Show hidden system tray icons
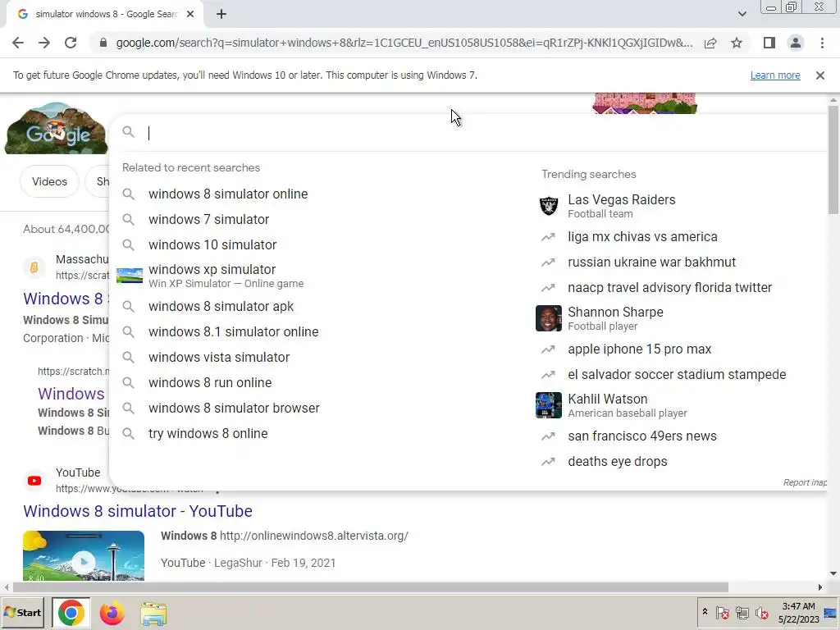The height and width of the screenshot is (630, 840). (705, 612)
